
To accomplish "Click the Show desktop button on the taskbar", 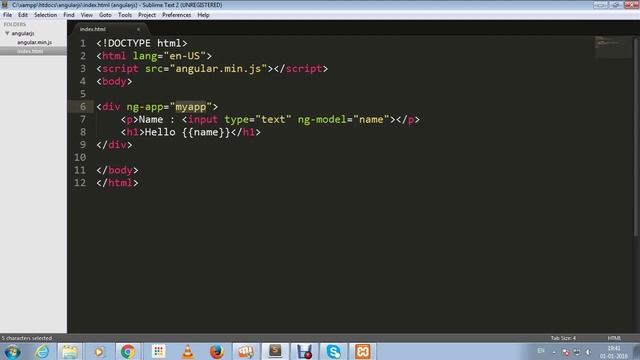I will (636, 352).
